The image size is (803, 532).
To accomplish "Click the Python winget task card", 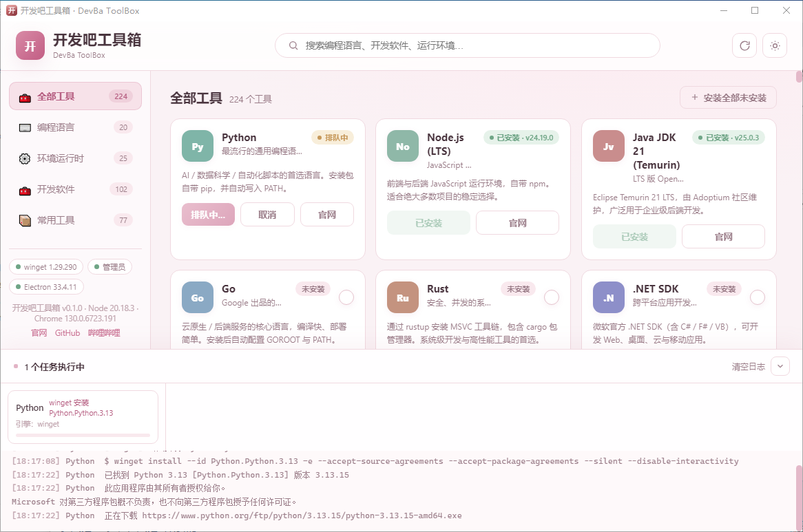I will pos(83,417).
